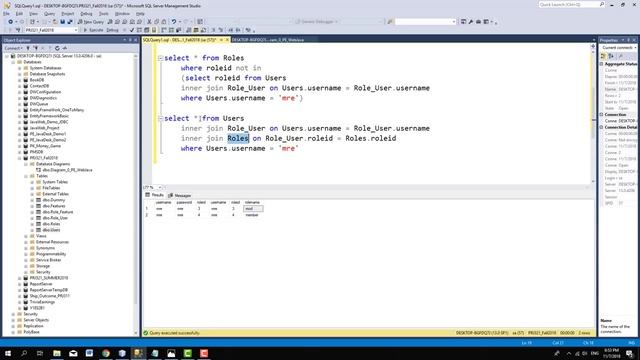Viewport: 640px width, 360px height.
Task: Collapse the PRJ321_Fall2018 database node
Action: click(x=20, y=158)
